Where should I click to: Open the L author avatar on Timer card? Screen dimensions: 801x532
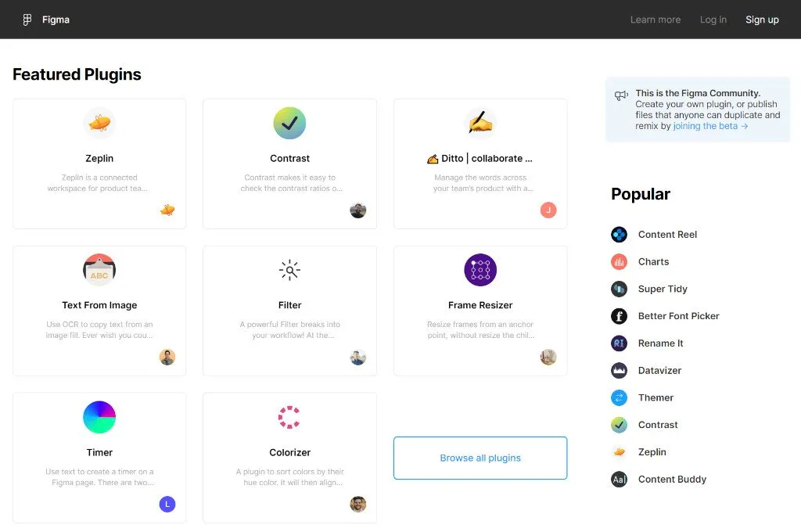pos(167,505)
